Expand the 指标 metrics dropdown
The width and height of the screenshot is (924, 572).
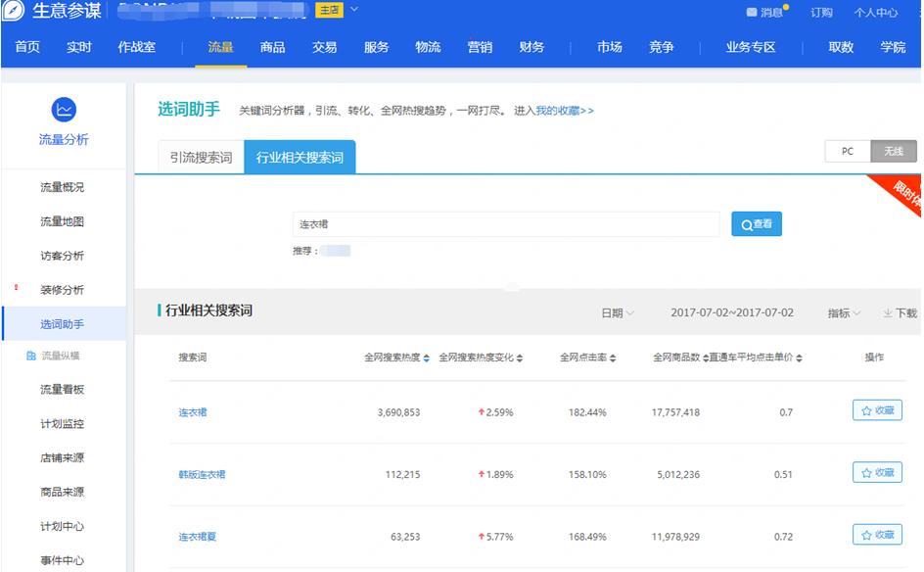coord(844,313)
